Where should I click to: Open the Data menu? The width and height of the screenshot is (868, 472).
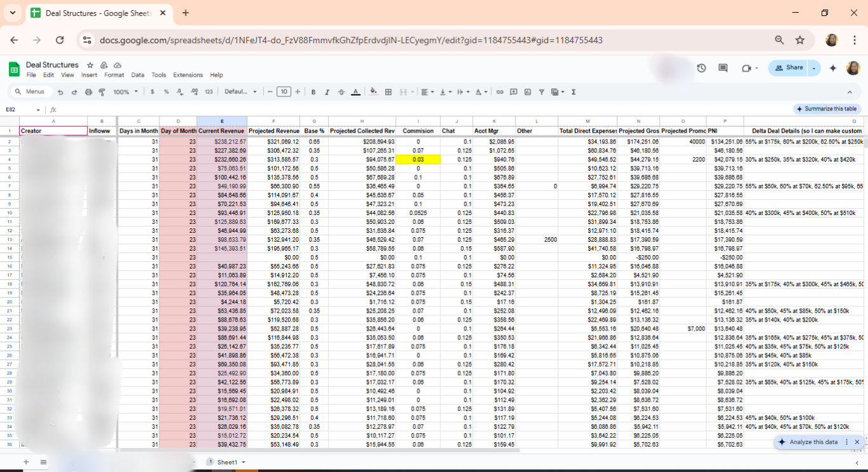pyautogui.click(x=138, y=75)
